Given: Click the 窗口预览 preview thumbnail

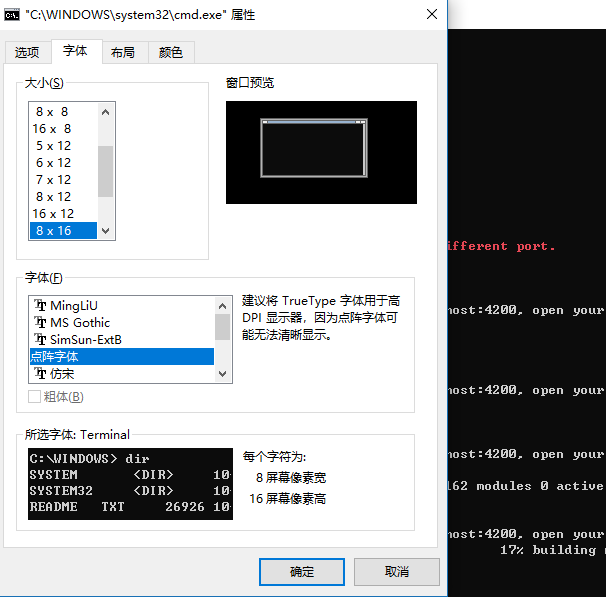Looking at the screenshot, I should [x=322, y=153].
